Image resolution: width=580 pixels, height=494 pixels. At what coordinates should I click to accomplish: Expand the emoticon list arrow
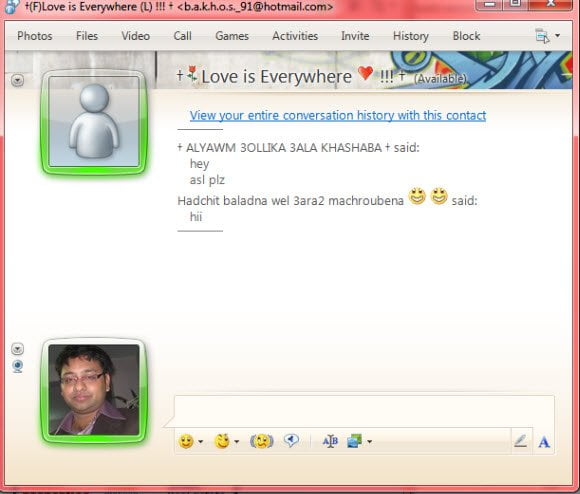(x=201, y=441)
